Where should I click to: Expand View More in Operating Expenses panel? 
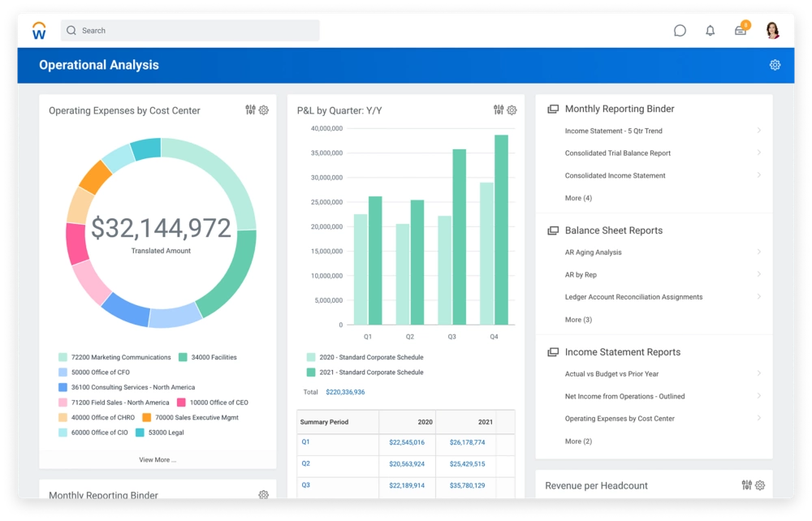[158, 459]
